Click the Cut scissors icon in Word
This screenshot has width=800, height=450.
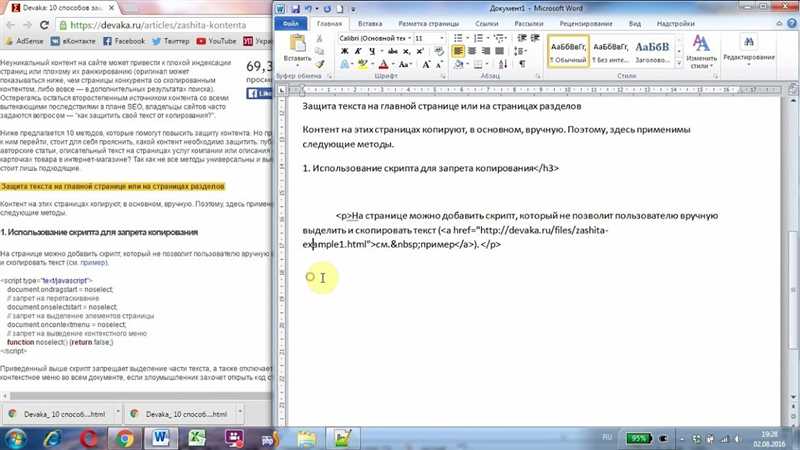pos(319,39)
